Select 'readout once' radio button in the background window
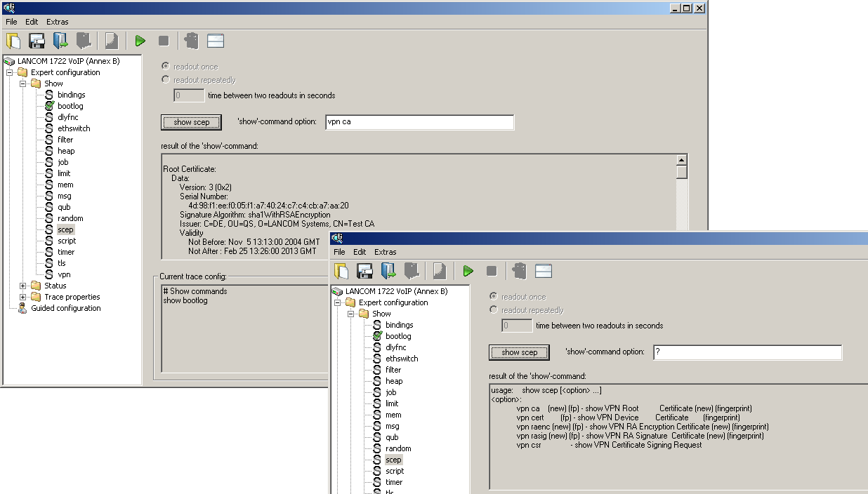The image size is (868, 494). [x=166, y=67]
